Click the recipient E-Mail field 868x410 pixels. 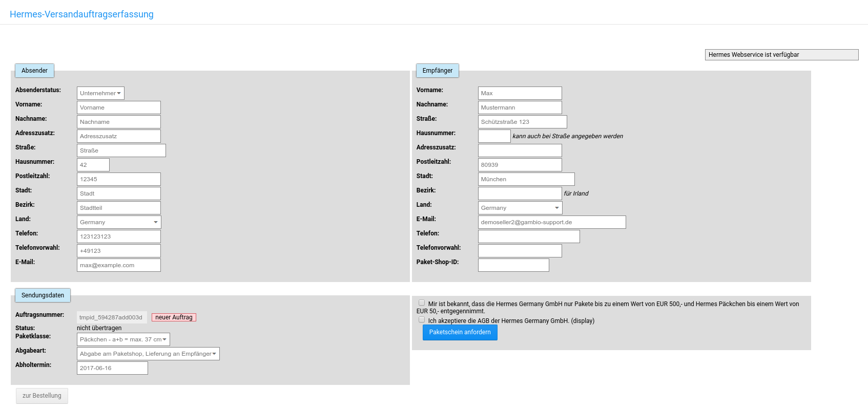coord(551,222)
